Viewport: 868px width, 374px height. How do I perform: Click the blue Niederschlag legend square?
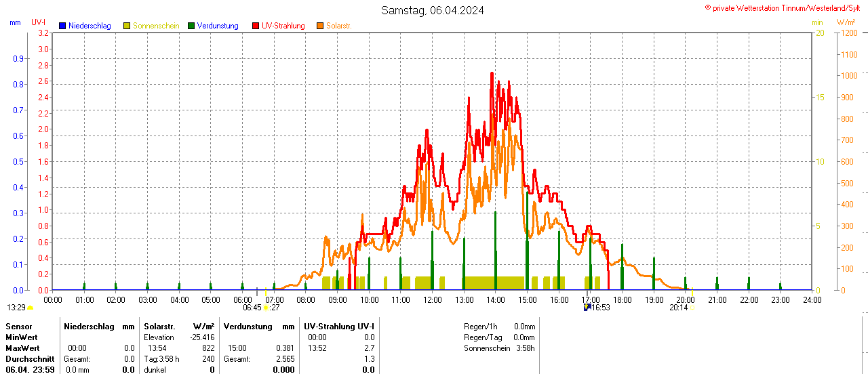point(62,26)
